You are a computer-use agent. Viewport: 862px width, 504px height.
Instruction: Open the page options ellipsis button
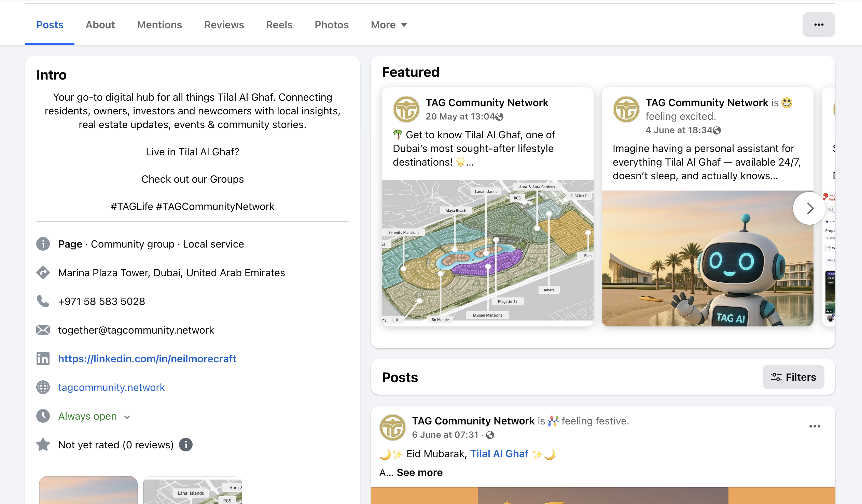(819, 25)
